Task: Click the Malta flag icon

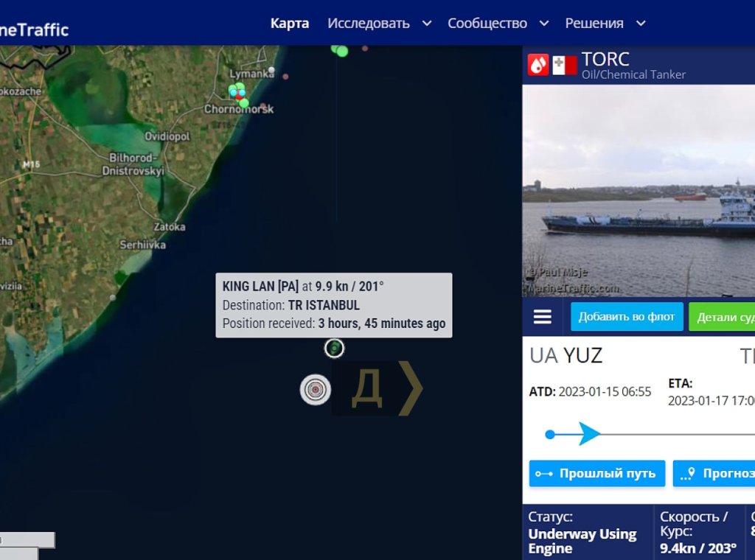Action: pyautogui.click(x=564, y=66)
